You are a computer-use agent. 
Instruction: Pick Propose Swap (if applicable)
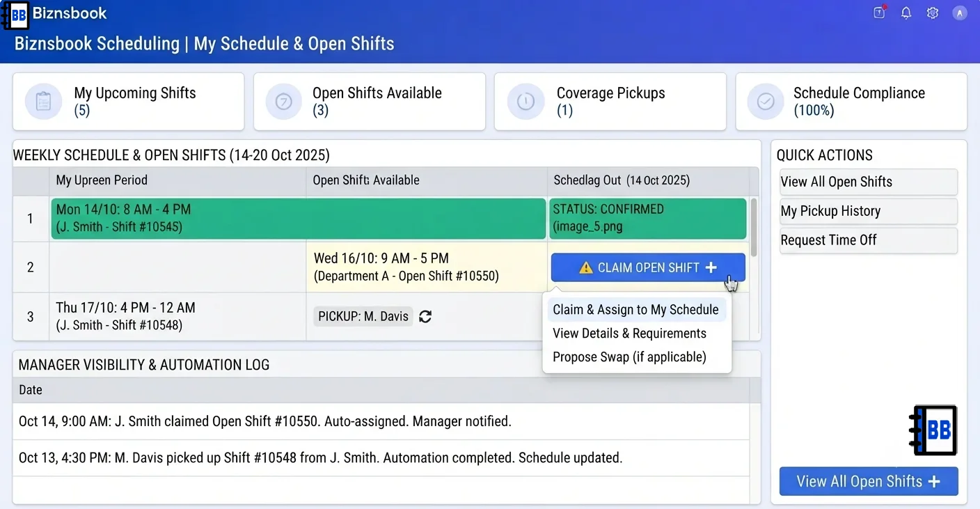pos(630,357)
